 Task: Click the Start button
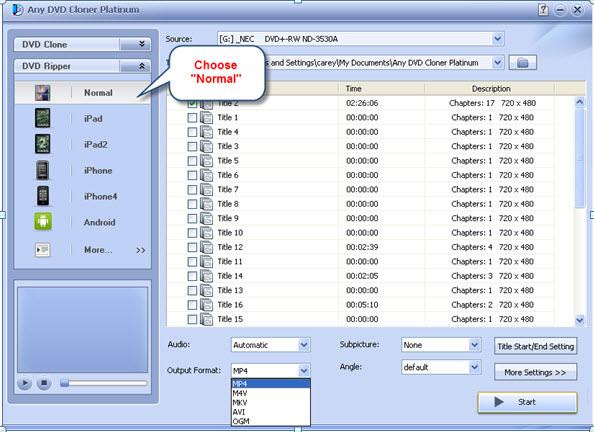click(x=527, y=402)
